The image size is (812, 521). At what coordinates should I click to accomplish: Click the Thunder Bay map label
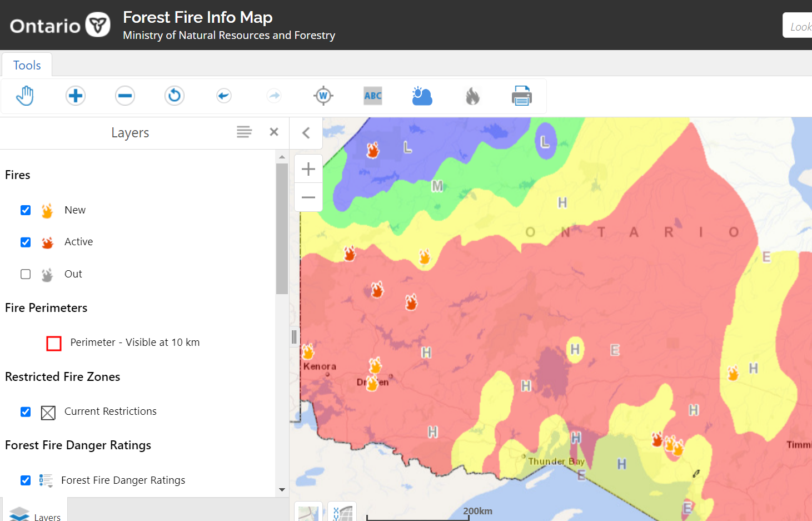pyautogui.click(x=556, y=462)
